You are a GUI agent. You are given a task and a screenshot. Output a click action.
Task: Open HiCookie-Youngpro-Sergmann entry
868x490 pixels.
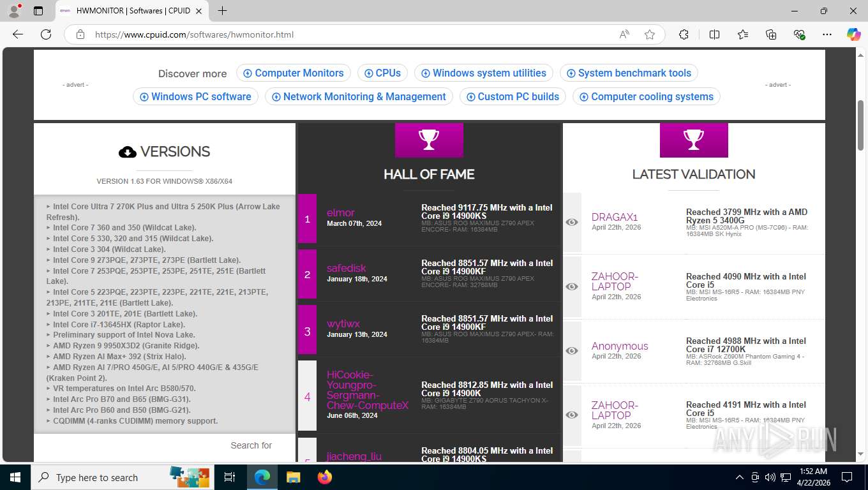pos(368,390)
